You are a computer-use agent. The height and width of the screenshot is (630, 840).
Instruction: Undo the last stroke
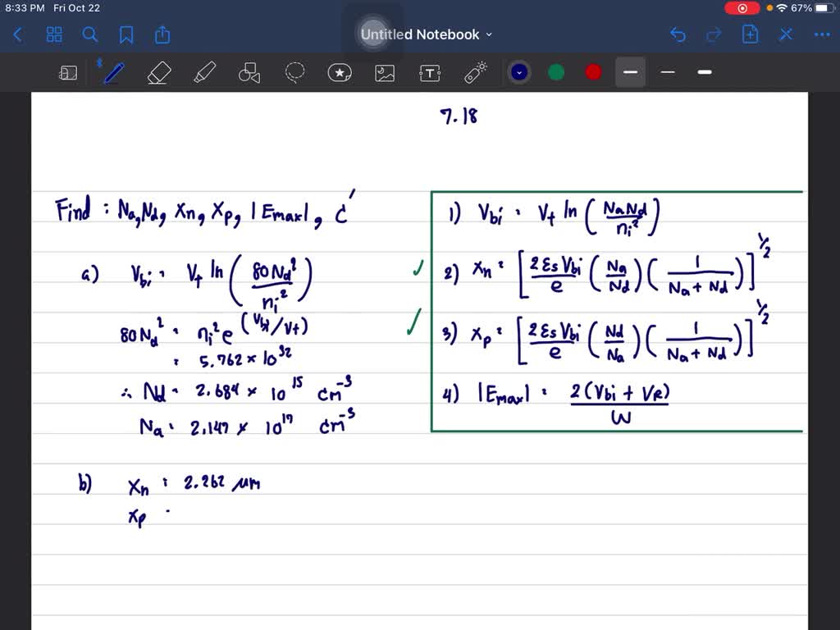coord(678,34)
